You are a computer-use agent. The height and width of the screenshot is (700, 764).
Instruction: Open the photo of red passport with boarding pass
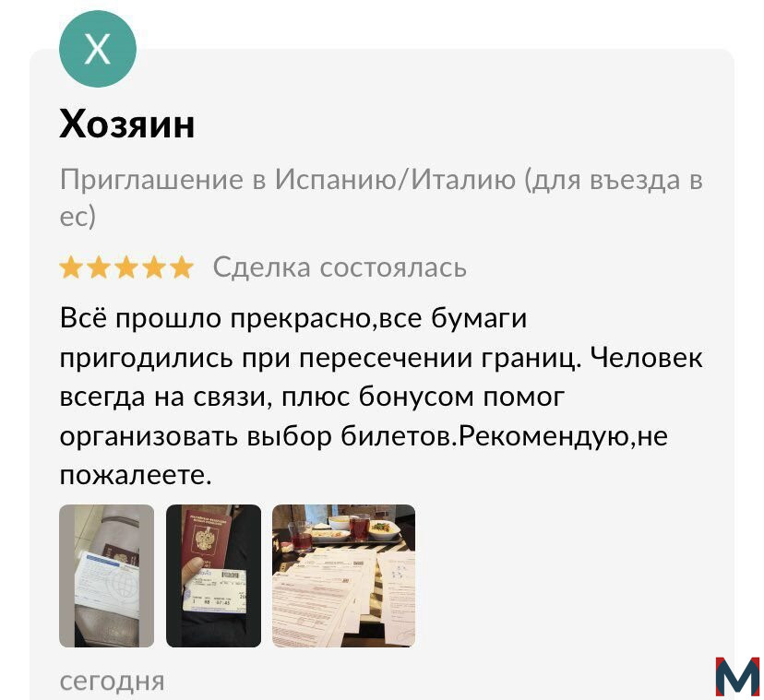coord(213,575)
